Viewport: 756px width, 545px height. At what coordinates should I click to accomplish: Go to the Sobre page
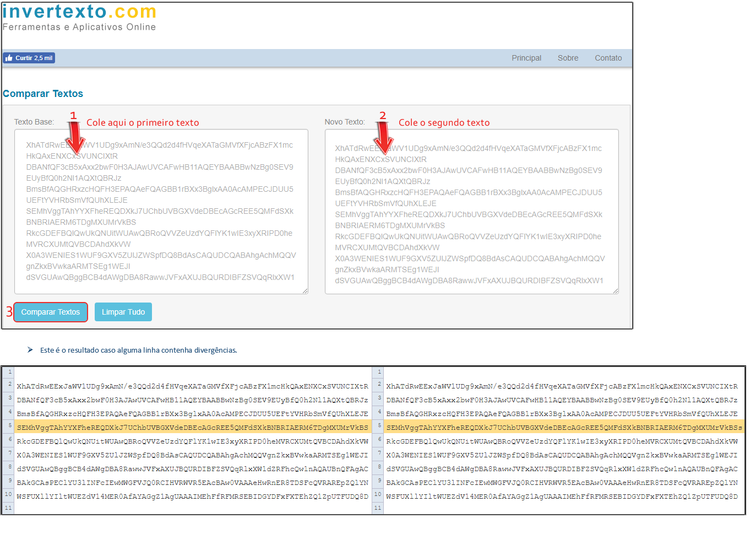click(x=568, y=58)
